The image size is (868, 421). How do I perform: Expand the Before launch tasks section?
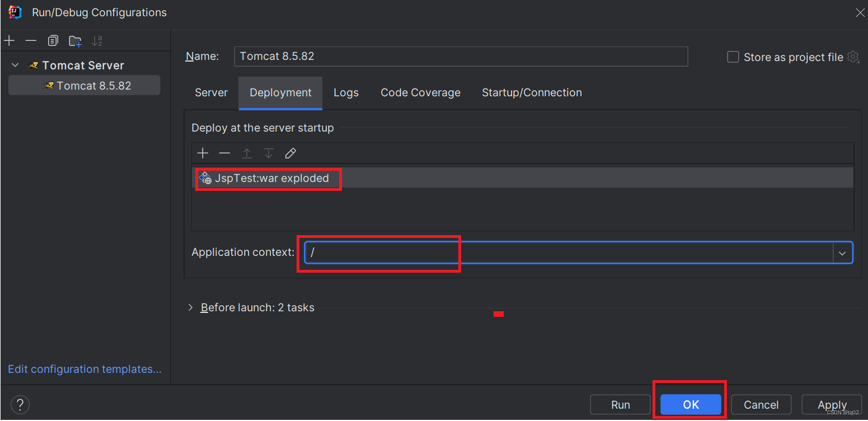point(190,307)
